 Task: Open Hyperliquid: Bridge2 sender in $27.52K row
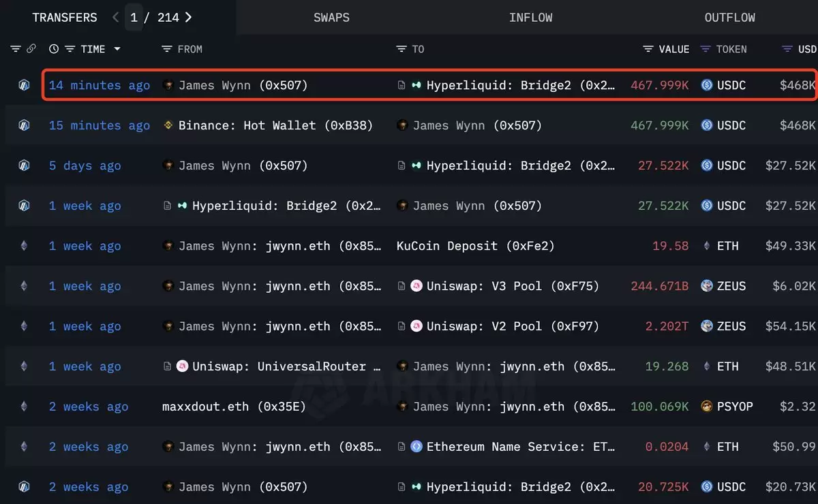point(286,206)
